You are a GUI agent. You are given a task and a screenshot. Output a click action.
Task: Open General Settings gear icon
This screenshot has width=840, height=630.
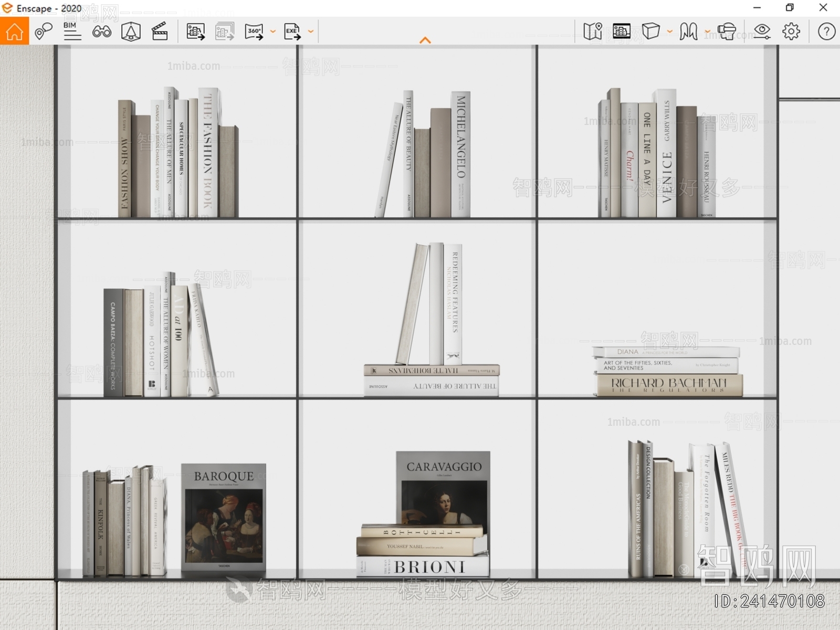pyautogui.click(x=791, y=31)
